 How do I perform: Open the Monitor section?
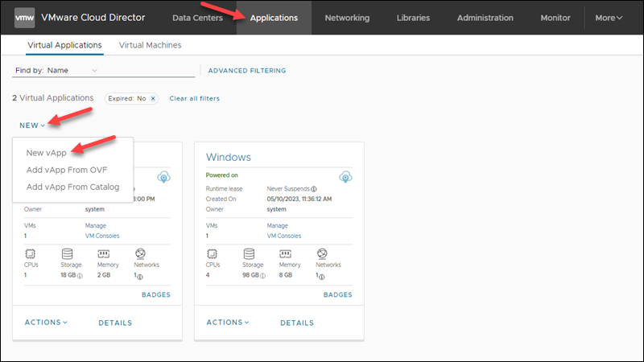point(555,18)
